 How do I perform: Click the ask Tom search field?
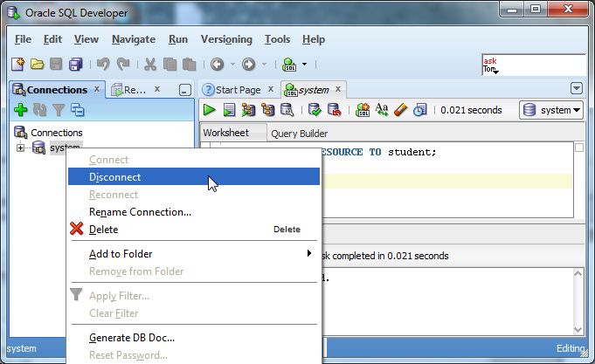[x=534, y=65]
